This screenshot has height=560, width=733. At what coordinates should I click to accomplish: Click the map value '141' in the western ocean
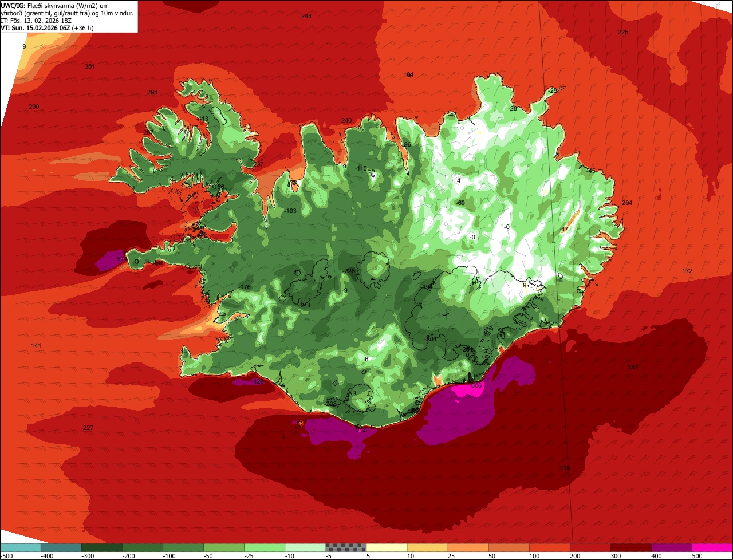(x=36, y=345)
